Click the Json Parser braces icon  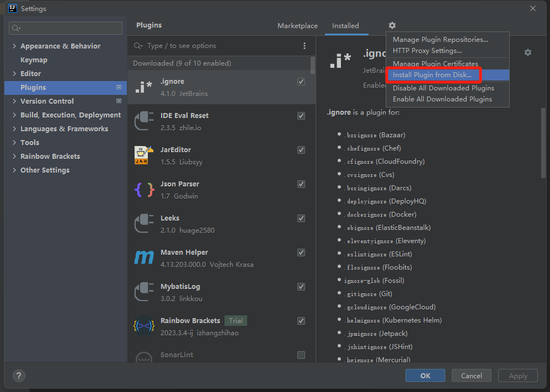tap(144, 190)
